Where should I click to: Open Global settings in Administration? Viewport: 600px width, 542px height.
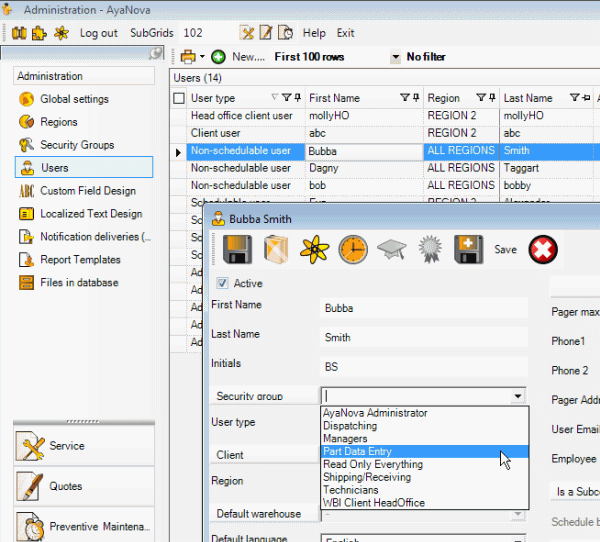pos(75,99)
